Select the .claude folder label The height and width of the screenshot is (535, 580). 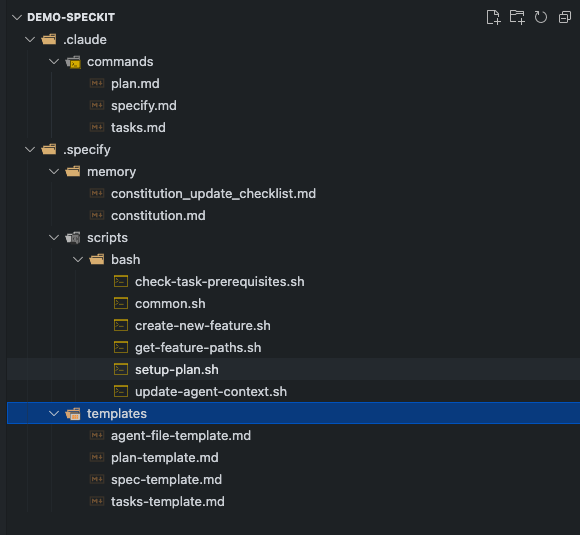[x=85, y=40]
